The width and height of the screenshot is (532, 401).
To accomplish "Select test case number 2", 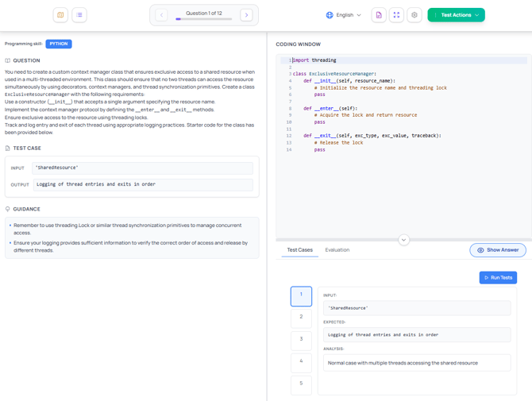I will pyautogui.click(x=301, y=317).
